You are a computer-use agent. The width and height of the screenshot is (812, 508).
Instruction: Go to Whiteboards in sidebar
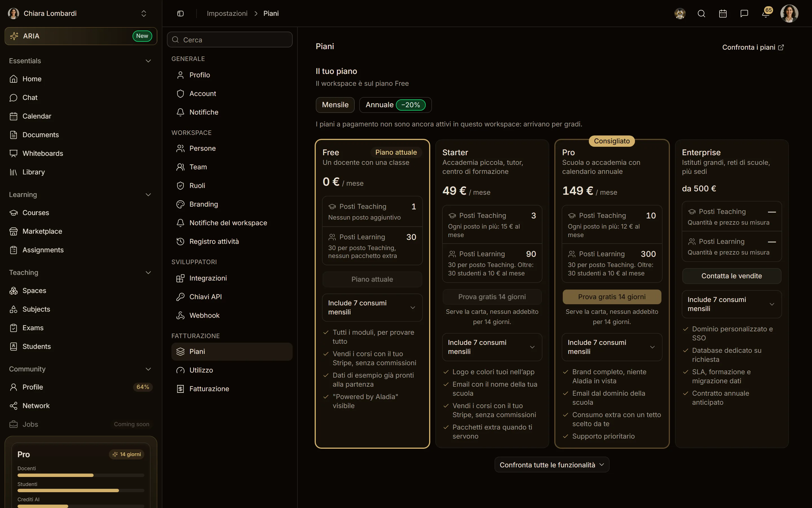click(x=81, y=153)
